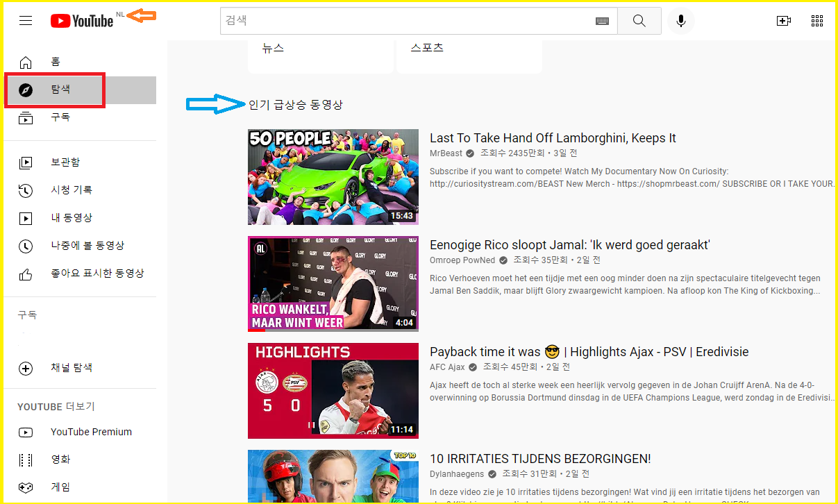Viewport: 838px width, 504px height.
Task: Open title 10 IRRITATIES TIJDENS BEZORGINGEN!
Action: click(x=540, y=459)
